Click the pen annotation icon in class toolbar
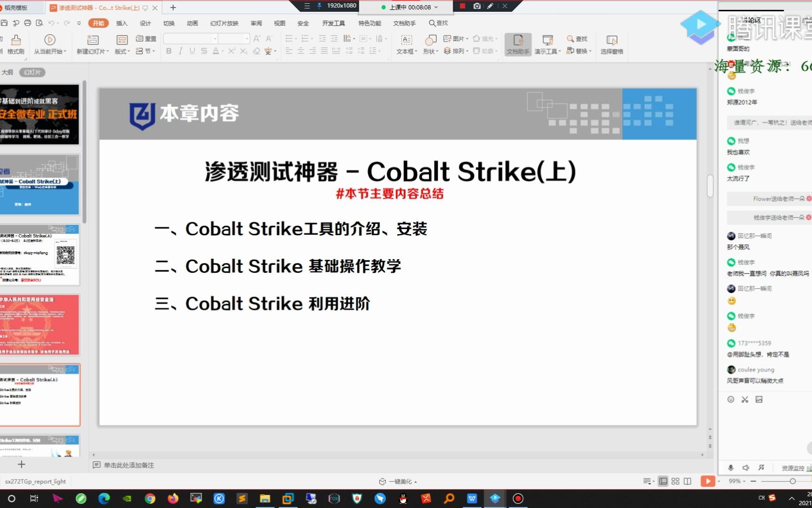 [490, 6]
